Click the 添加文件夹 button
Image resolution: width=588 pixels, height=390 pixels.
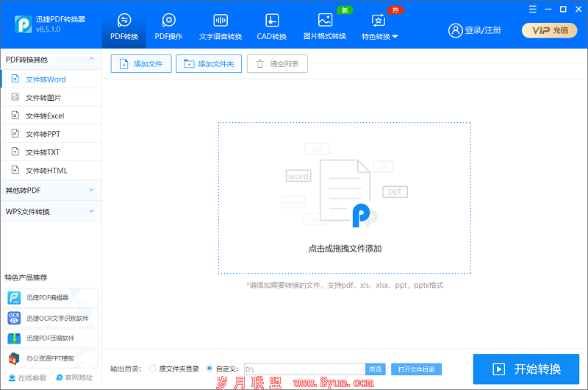209,64
